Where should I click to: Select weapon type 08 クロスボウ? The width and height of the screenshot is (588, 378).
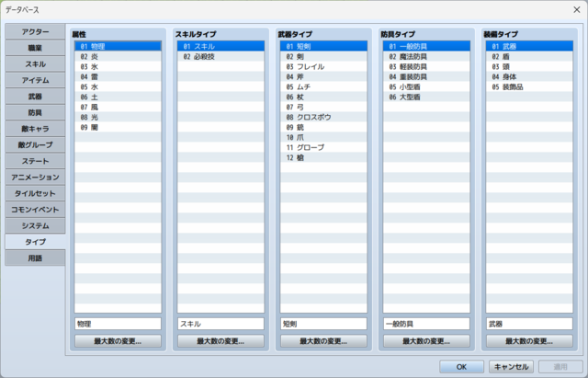(x=323, y=117)
